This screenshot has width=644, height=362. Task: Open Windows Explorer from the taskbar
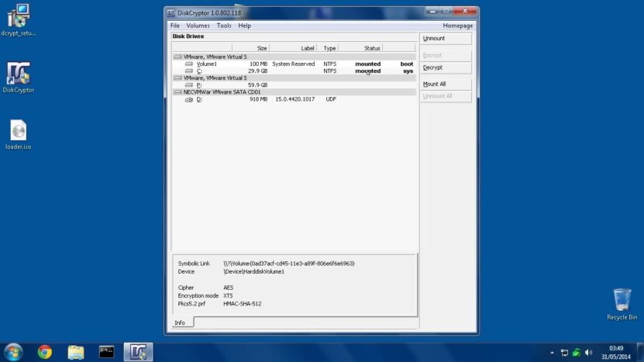(76, 352)
